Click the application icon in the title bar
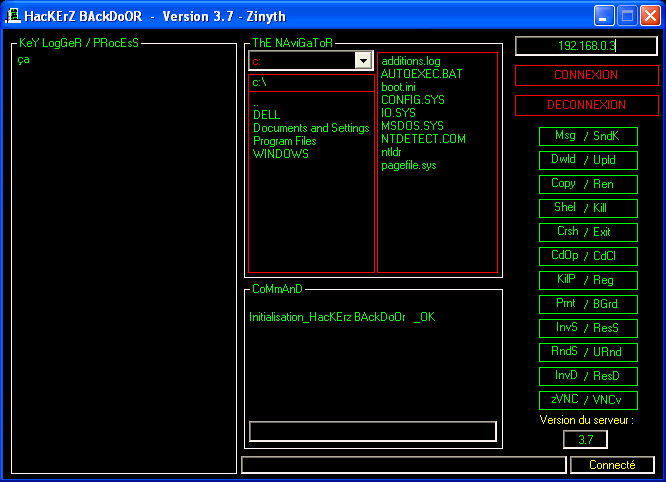 click(13, 15)
